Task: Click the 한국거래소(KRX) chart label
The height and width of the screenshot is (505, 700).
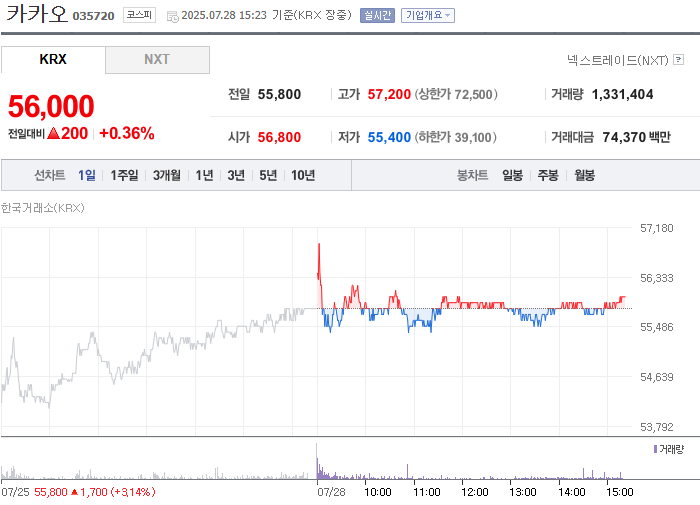Action: point(42,208)
